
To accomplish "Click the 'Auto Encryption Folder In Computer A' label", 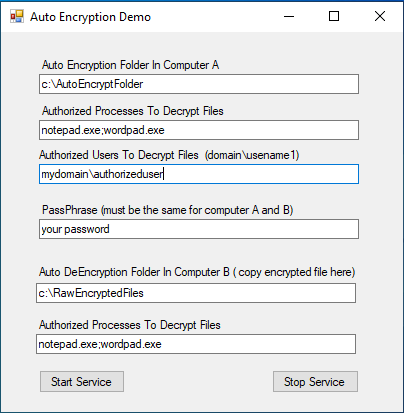I will click(130, 65).
